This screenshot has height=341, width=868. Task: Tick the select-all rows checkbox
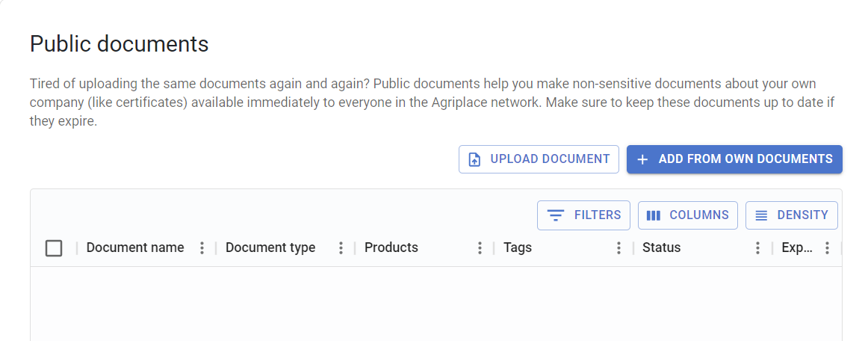click(x=54, y=248)
